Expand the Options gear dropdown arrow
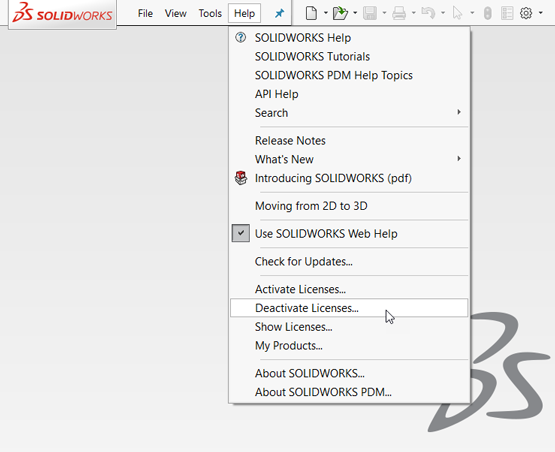Screen dimensions: 555x452 pyautogui.click(x=540, y=13)
